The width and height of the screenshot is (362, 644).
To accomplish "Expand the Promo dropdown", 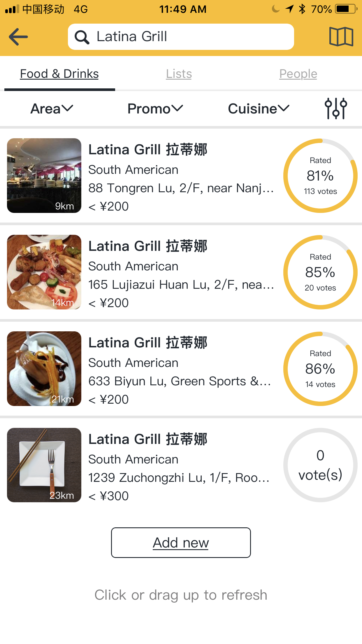I will pyautogui.click(x=155, y=109).
